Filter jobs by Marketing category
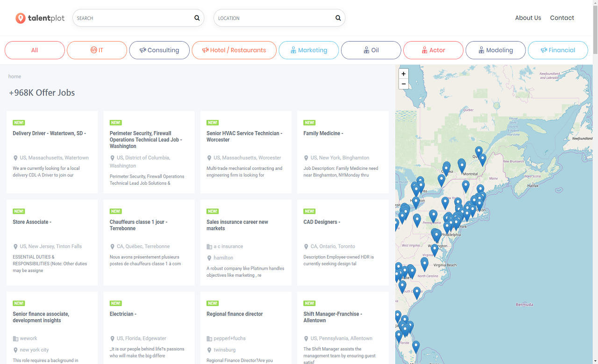This screenshot has height=364, width=598. 309,50
